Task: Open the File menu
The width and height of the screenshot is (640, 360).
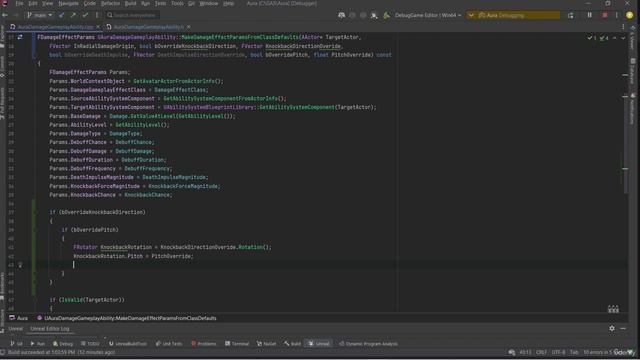Action: 19,3
